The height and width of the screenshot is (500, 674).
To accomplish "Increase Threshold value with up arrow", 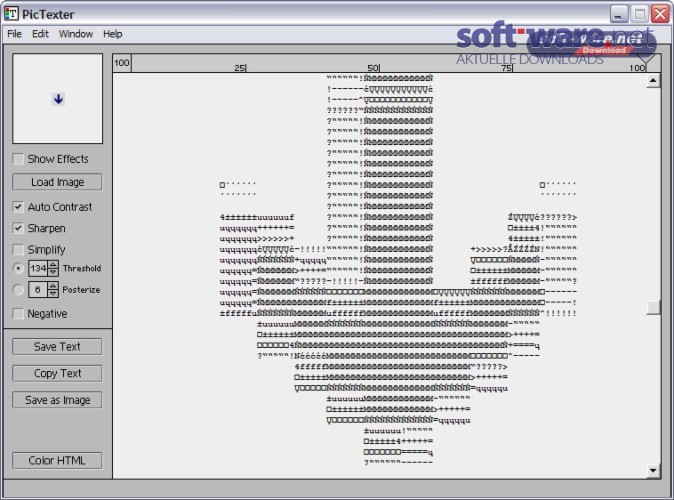I will click(x=53, y=264).
